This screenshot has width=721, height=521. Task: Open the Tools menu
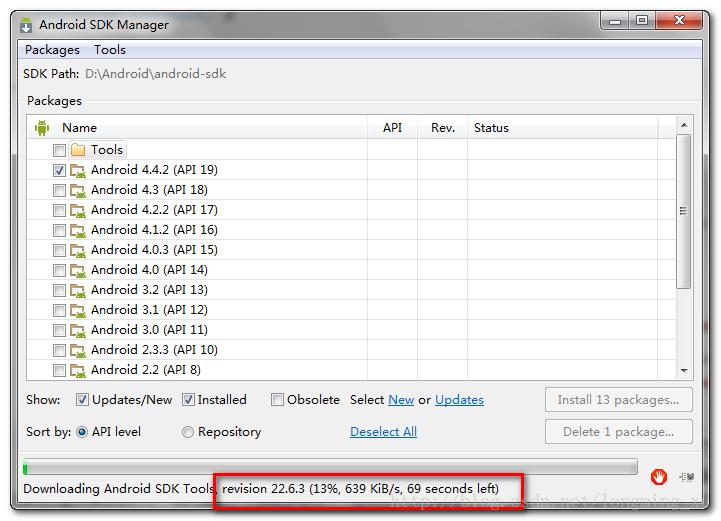110,50
